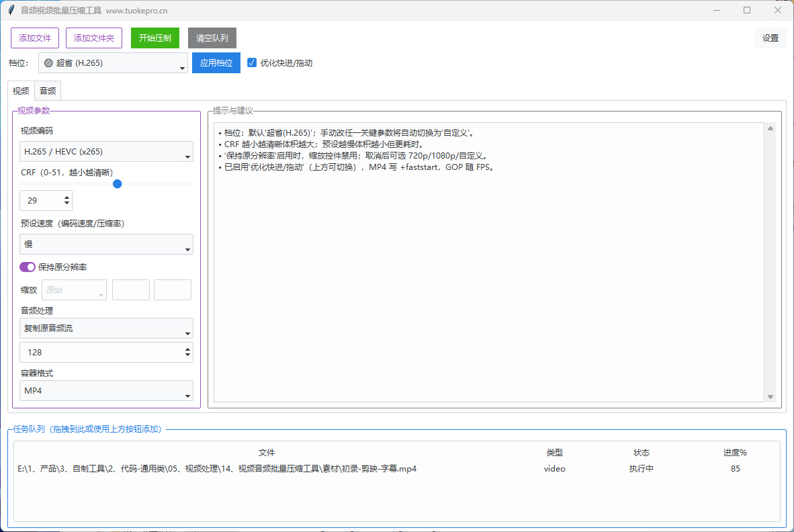Click scrollbar up arrow in tips panel

coord(770,128)
